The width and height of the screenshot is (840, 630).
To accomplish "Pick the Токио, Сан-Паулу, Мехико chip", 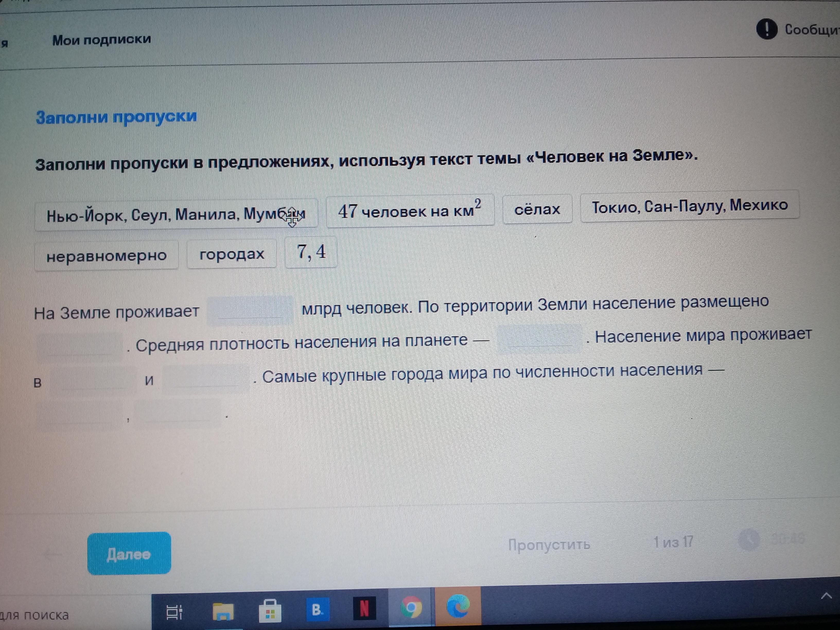I will point(690,206).
